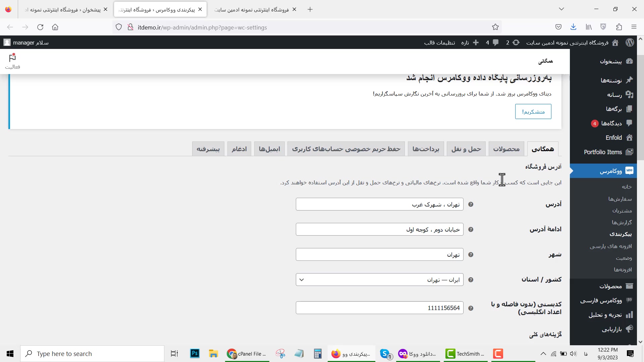Open Photoshop from the taskbar
Screen dimensions: 644x362
pos(195,354)
